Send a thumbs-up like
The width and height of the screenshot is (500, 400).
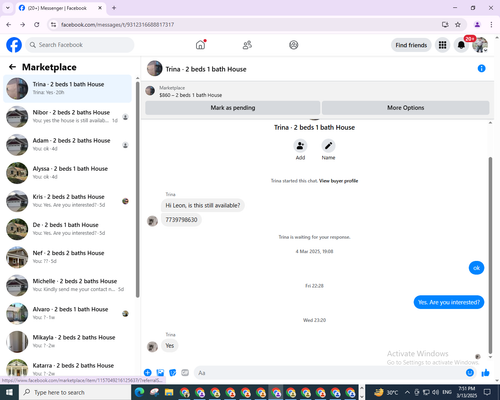[x=486, y=373]
